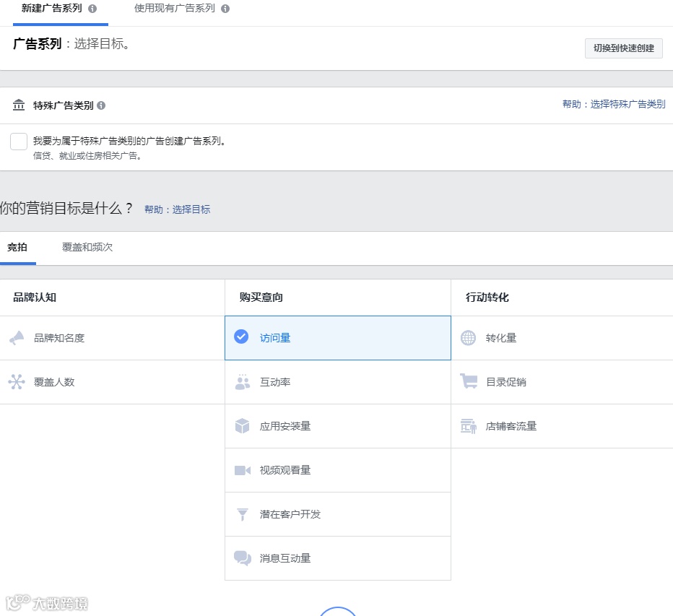Click the store icon for 店铺客流量
The image size is (673, 616).
click(469, 426)
